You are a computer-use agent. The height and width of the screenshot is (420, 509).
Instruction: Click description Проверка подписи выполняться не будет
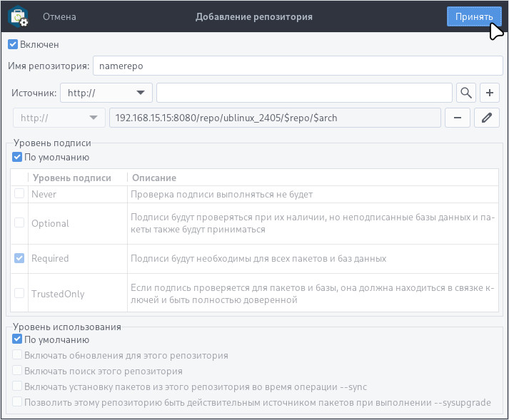pos(222,194)
